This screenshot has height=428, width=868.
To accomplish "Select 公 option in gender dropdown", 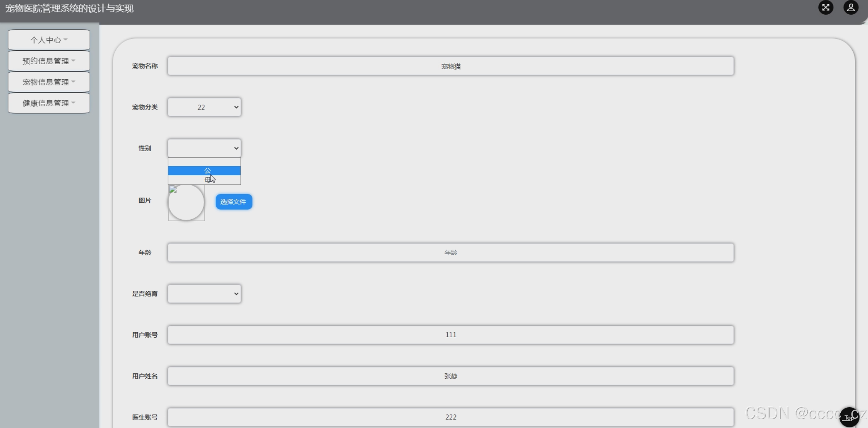I will tap(204, 171).
